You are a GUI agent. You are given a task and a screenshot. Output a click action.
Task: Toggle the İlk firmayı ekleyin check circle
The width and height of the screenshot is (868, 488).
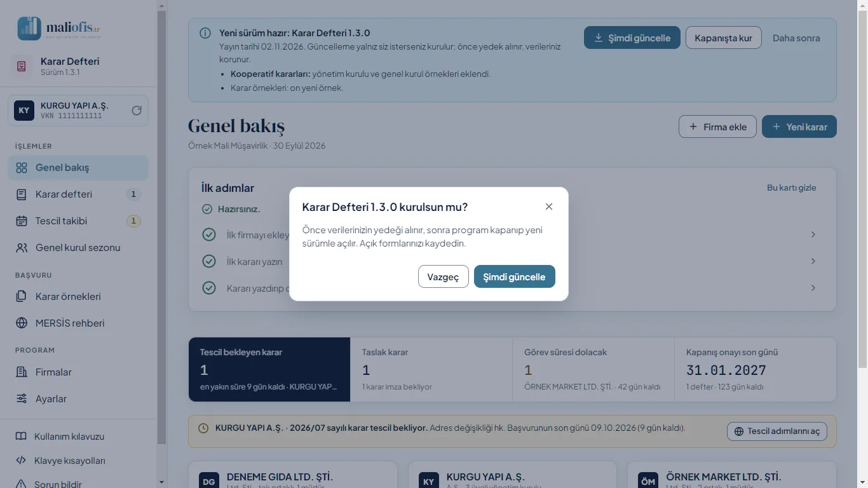(208, 234)
